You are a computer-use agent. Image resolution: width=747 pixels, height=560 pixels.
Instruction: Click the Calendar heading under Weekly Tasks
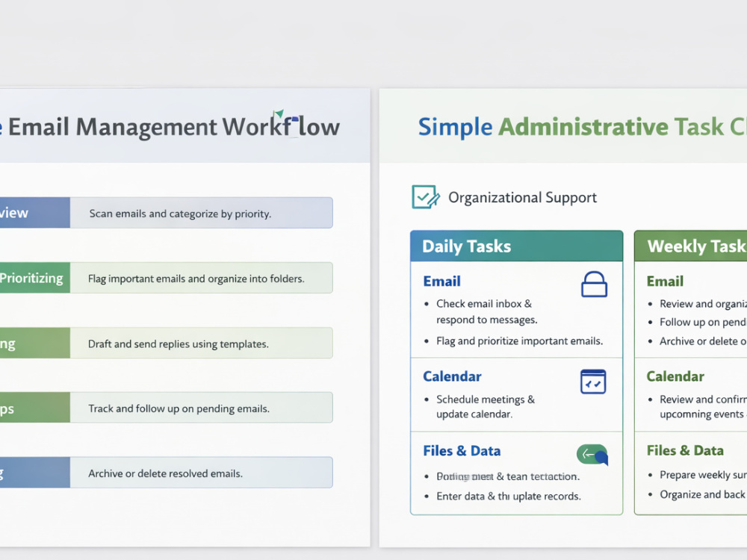pyautogui.click(x=675, y=376)
